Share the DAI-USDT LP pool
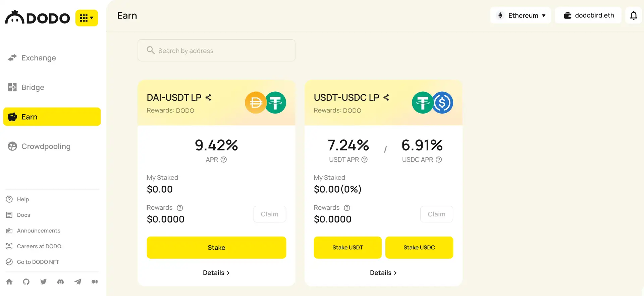This screenshot has width=644, height=296. [208, 98]
